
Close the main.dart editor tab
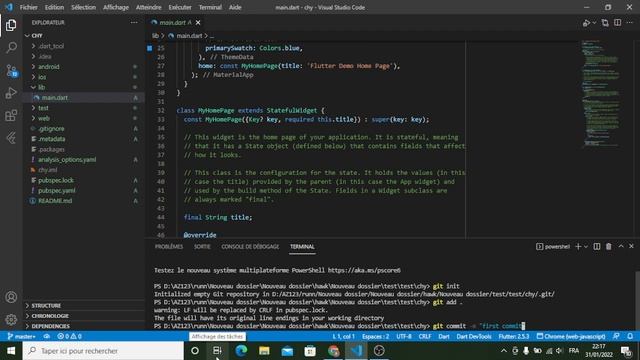coord(198,22)
